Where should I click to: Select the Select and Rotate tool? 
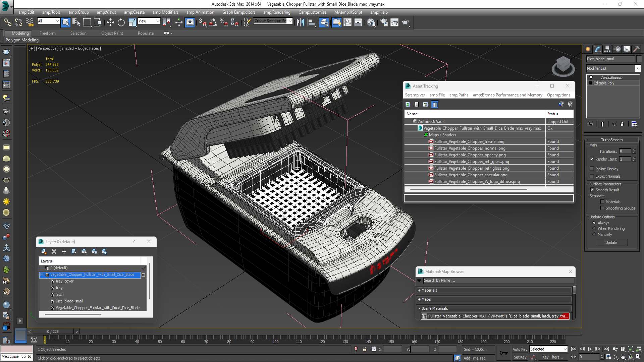click(121, 22)
